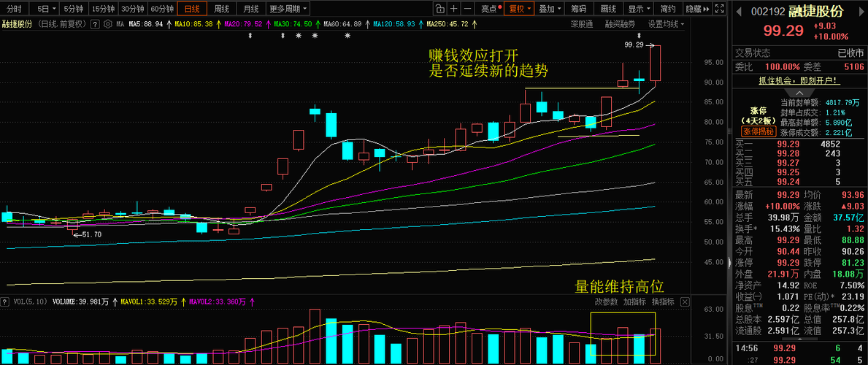Open the fullscreen expand icon
The image size is (868, 365).
pyautogui.click(x=719, y=8)
